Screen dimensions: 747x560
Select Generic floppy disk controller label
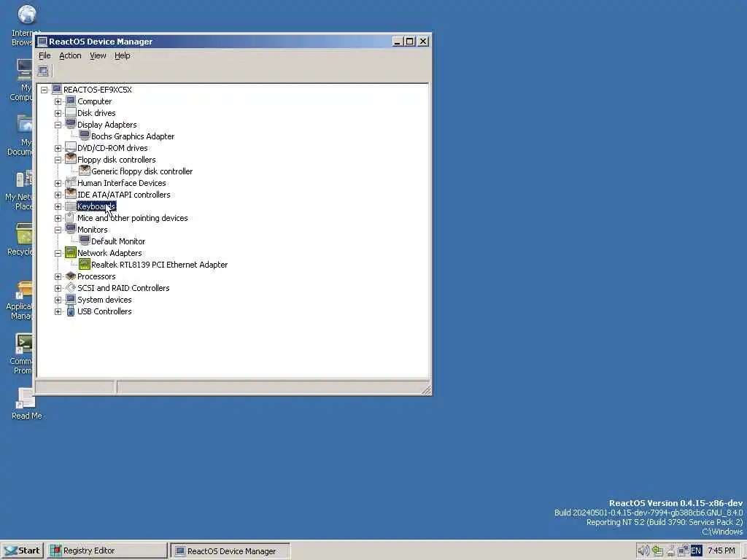(142, 171)
